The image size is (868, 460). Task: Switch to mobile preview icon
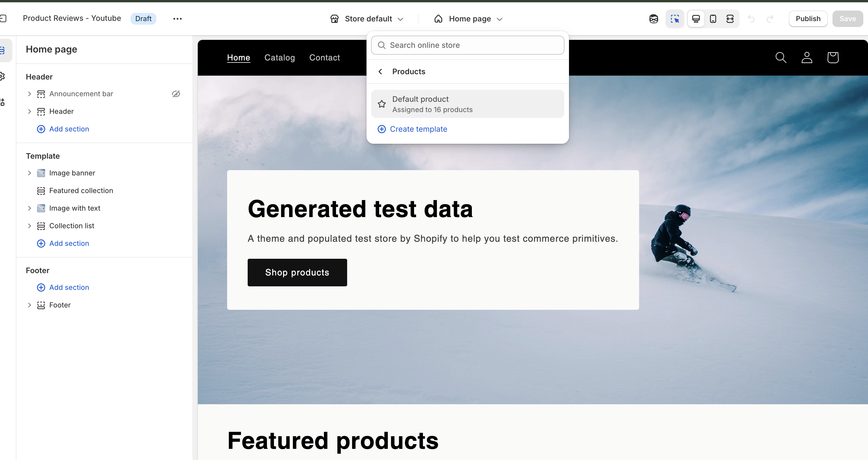pos(713,19)
